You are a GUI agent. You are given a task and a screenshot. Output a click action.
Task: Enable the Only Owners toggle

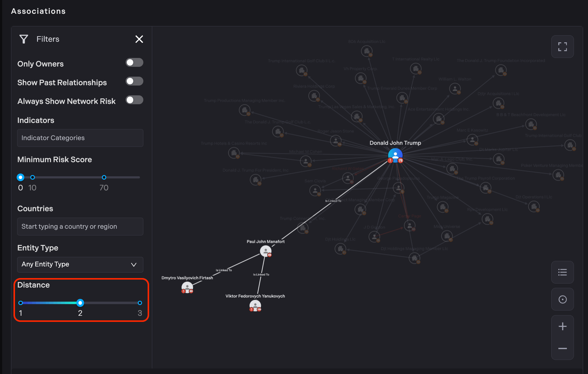pyautogui.click(x=134, y=63)
